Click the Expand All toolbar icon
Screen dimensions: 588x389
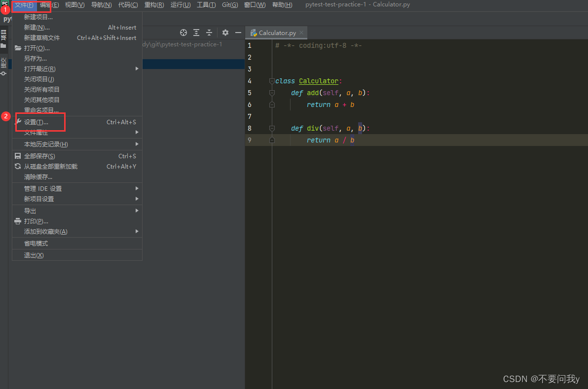pos(196,33)
